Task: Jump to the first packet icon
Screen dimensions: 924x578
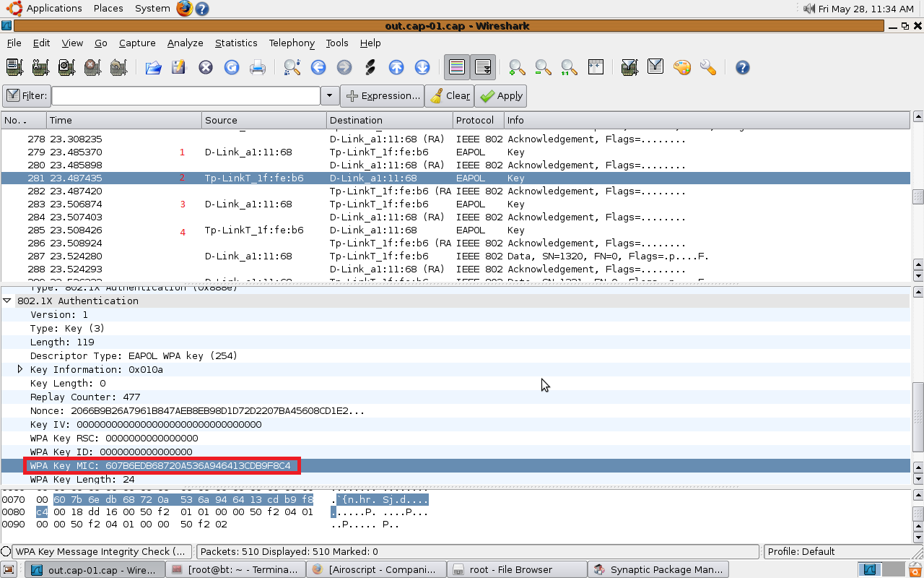Action: point(396,67)
